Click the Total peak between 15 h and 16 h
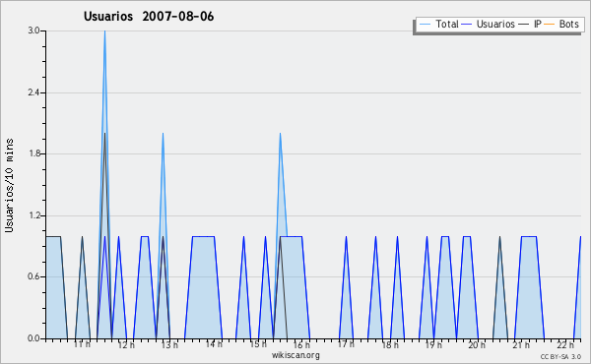The height and width of the screenshot is (364, 591). (x=280, y=133)
